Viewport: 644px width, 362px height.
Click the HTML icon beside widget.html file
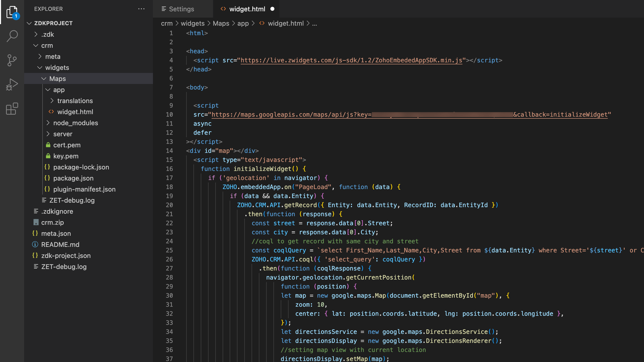tap(51, 112)
